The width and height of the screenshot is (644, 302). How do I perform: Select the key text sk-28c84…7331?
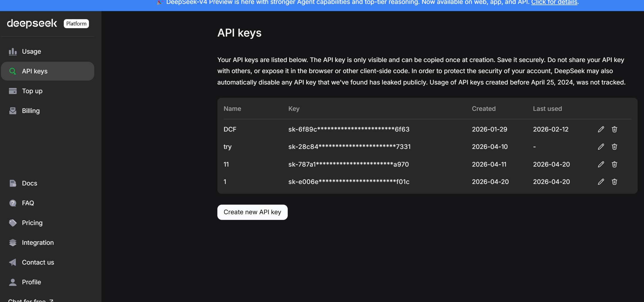click(349, 147)
